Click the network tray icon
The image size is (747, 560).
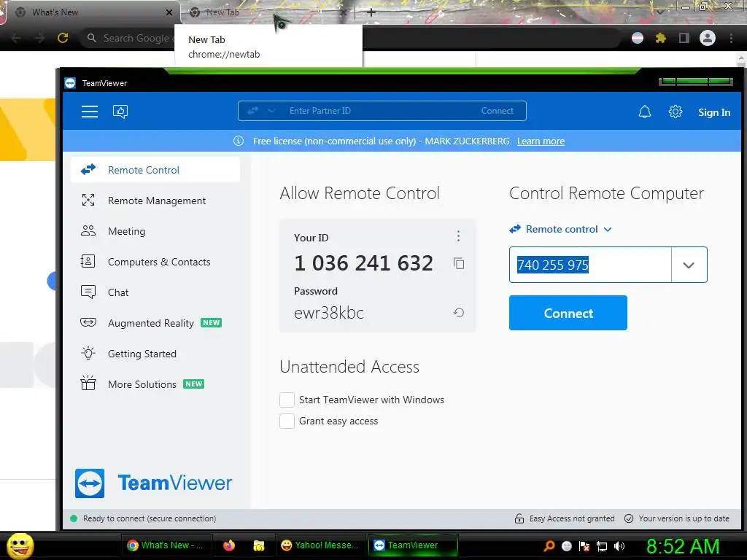click(x=602, y=546)
